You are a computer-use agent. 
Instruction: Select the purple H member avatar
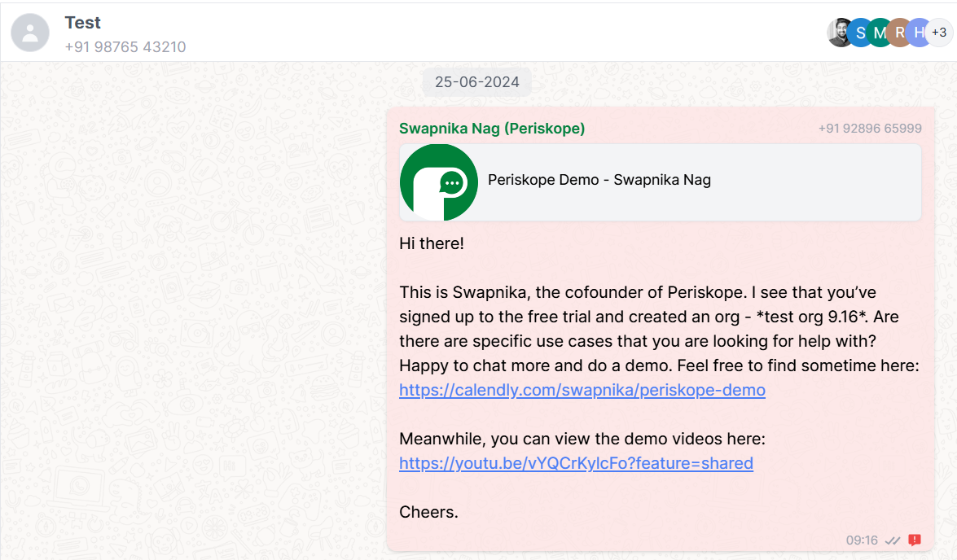tap(917, 33)
